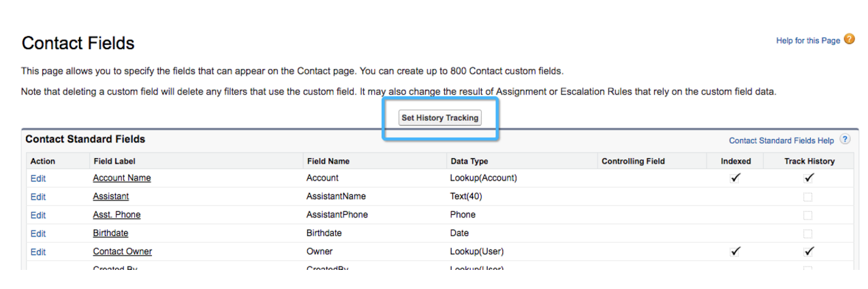The width and height of the screenshot is (868, 289).
Task: Open the Birthdate field label link
Action: (x=110, y=233)
